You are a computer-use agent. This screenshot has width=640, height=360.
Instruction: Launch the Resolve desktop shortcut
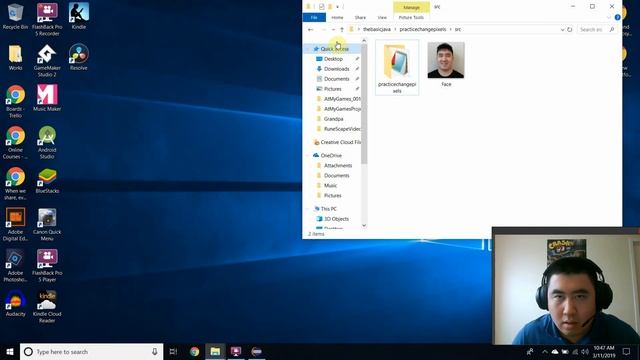click(78, 57)
